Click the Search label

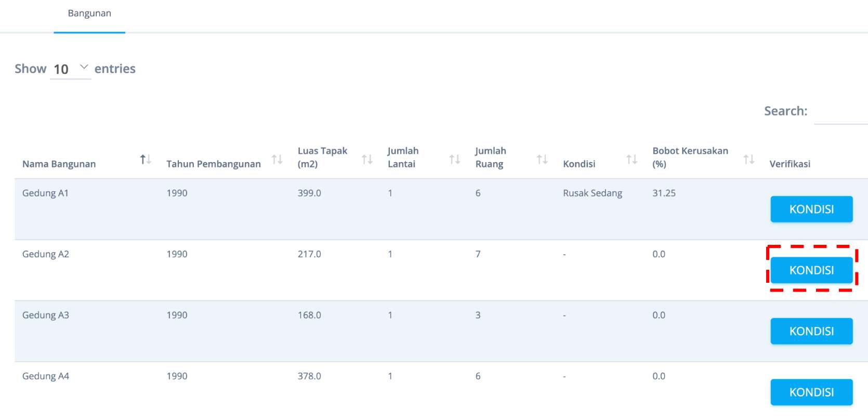(785, 111)
